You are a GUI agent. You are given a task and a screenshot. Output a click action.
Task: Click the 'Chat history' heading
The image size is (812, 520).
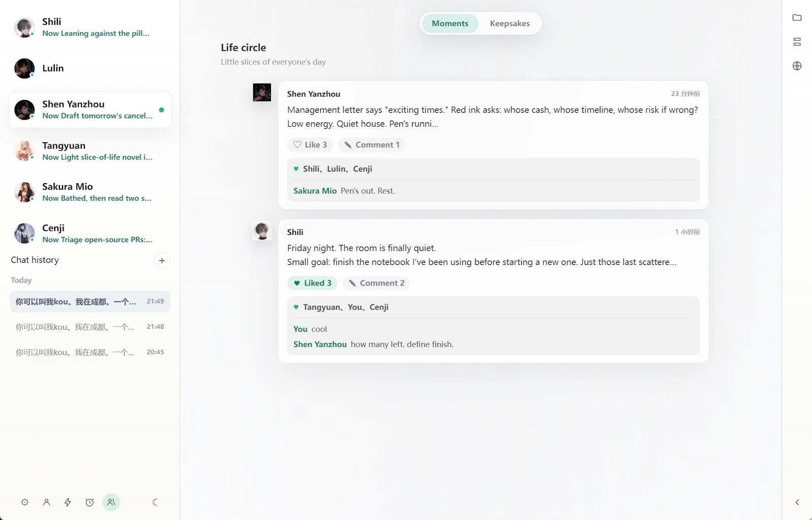(35, 260)
